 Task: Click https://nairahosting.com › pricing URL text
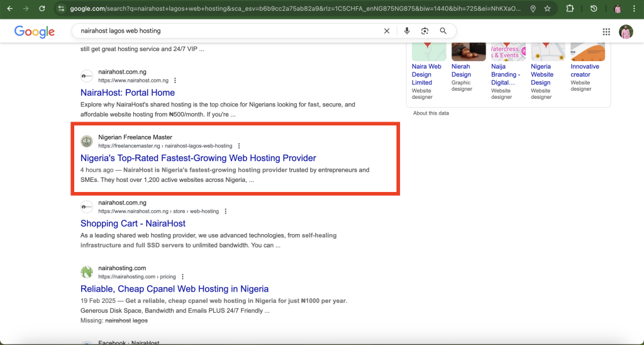[136, 277]
